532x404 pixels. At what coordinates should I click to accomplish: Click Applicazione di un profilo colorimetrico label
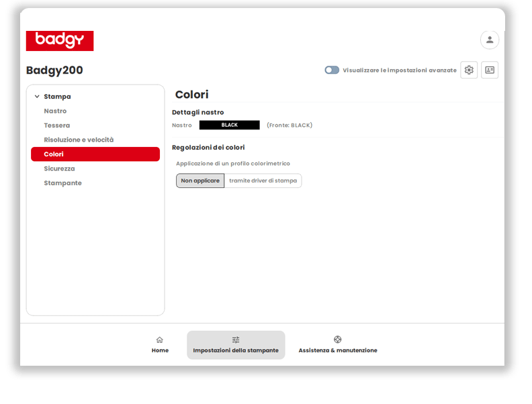(x=233, y=164)
